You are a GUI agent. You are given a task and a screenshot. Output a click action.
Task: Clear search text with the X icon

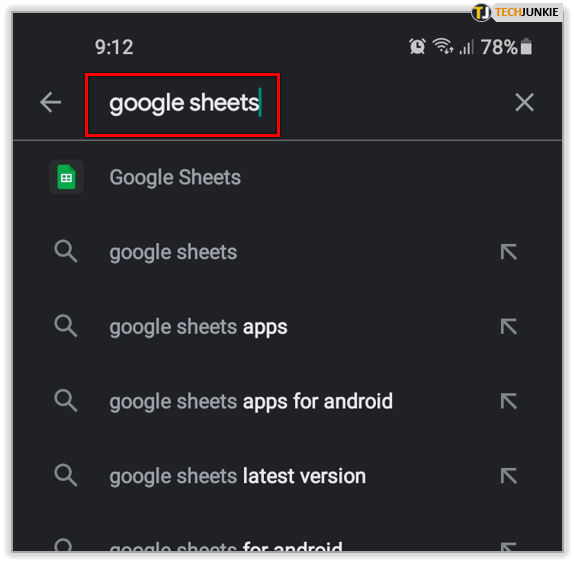point(524,102)
